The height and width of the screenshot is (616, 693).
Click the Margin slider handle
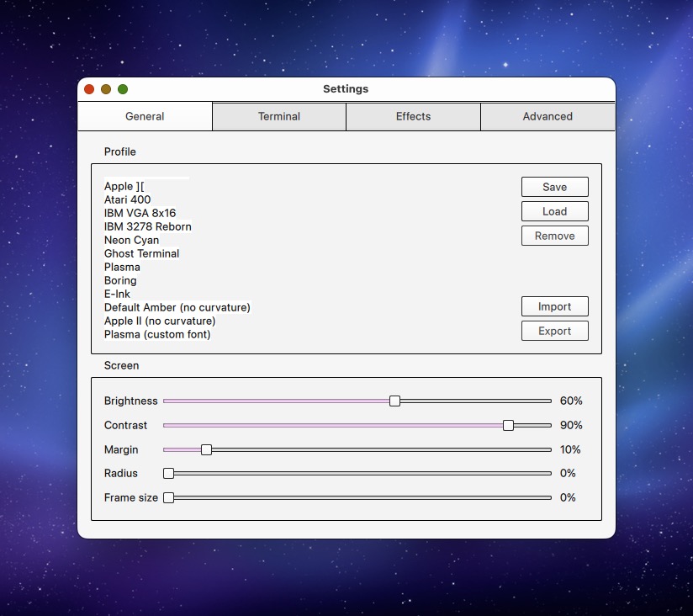point(206,449)
